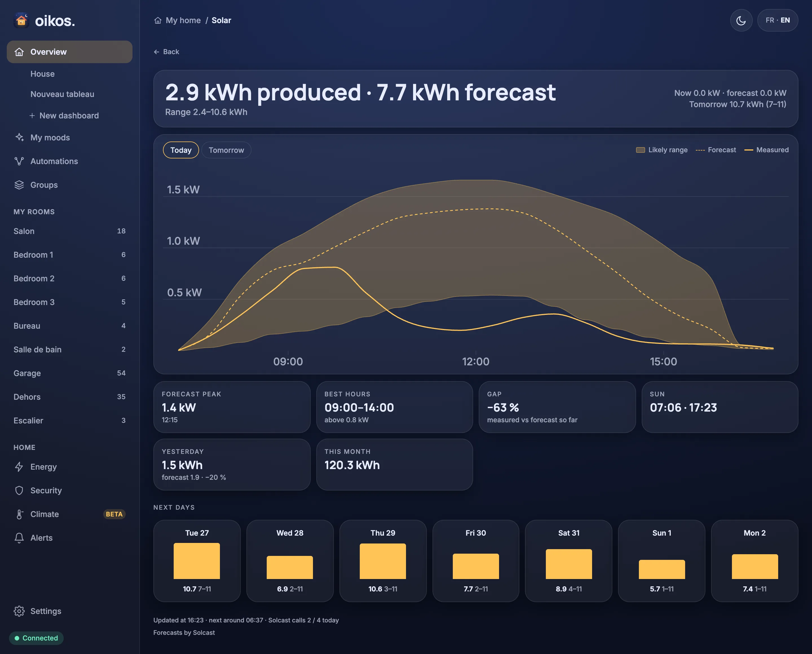Click the Alerts bell icon
This screenshot has width=812, height=654.
click(x=19, y=538)
